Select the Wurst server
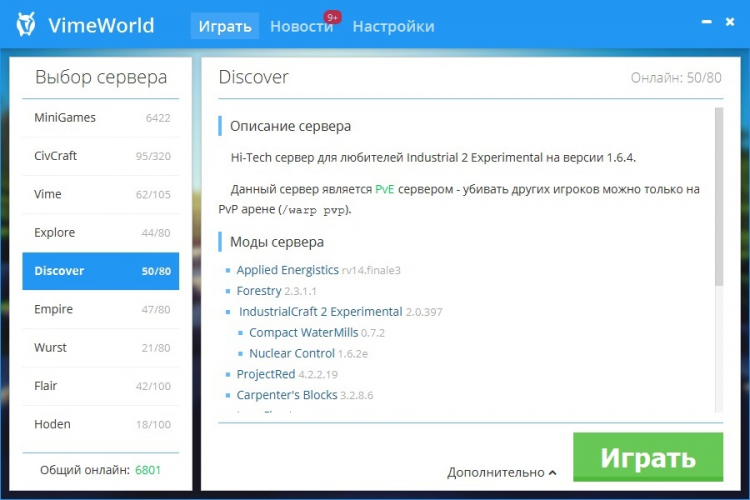Image resolution: width=750 pixels, height=500 pixels. (x=100, y=348)
